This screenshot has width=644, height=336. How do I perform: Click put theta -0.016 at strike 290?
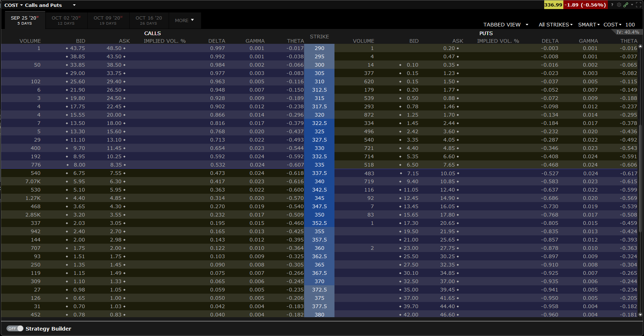pos(628,48)
